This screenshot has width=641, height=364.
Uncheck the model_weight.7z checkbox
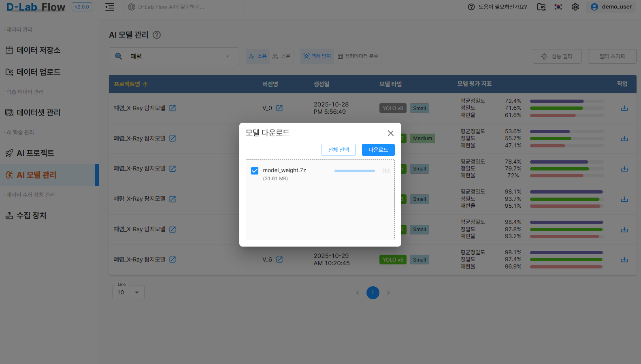pyautogui.click(x=255, y=171)
